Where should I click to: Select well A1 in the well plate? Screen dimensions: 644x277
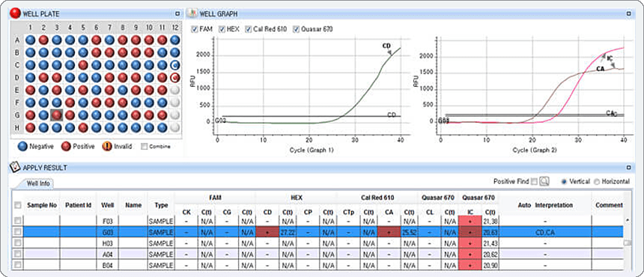[x=31, y=40]
